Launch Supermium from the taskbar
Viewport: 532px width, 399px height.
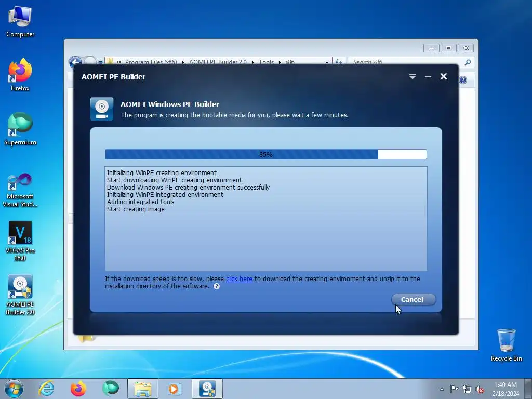(110, 389)
